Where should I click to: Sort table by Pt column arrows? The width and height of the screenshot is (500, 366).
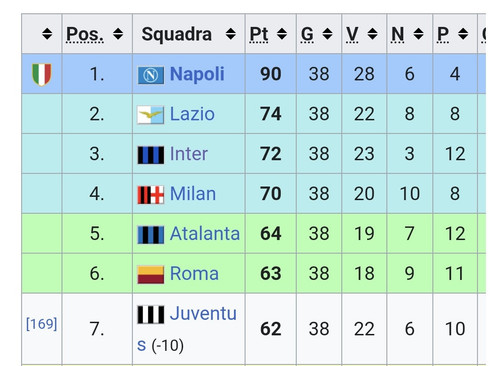pyautogui.click(x=282, y=34)
